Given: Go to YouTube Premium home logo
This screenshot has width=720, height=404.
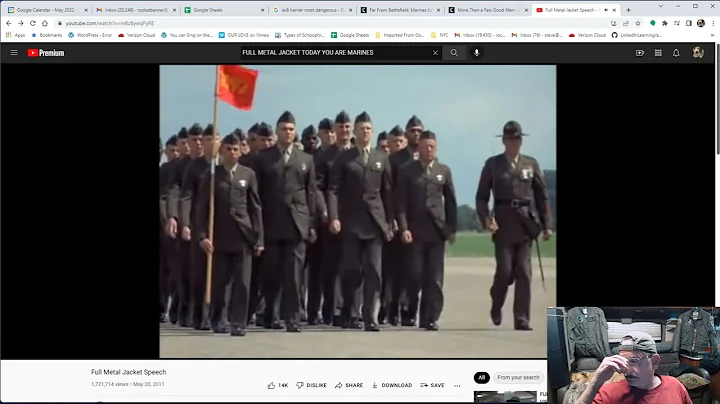Looking at the screenshot, I should click(x=46, y=53).
